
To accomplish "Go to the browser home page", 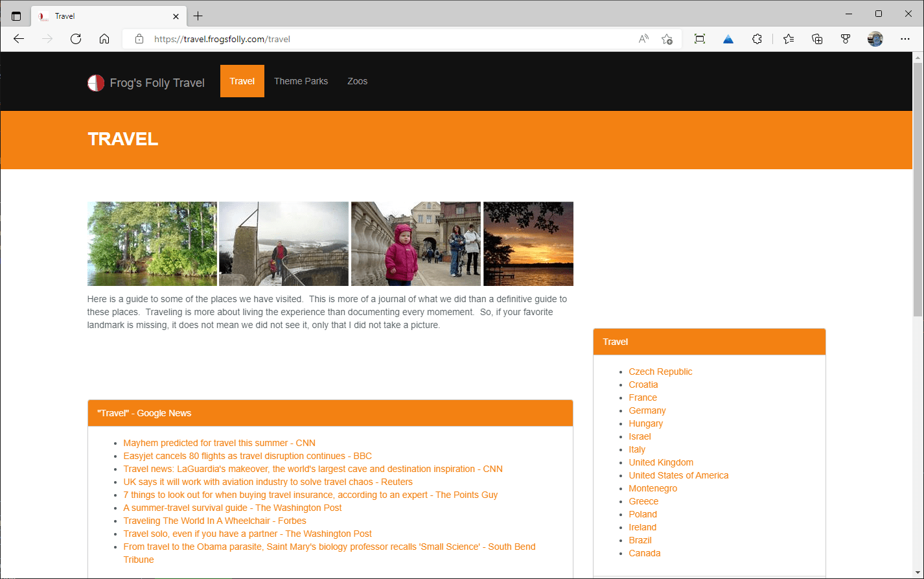I will pyautogui.click(x=104, y=39).
